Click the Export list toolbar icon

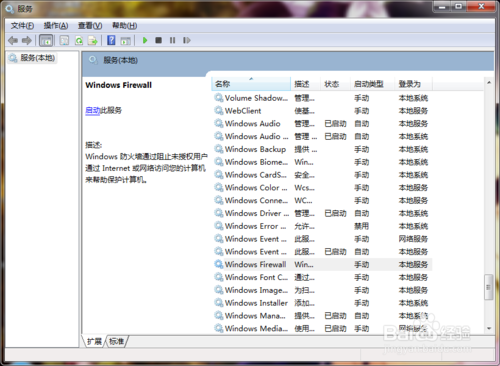(x=92, y=41)
